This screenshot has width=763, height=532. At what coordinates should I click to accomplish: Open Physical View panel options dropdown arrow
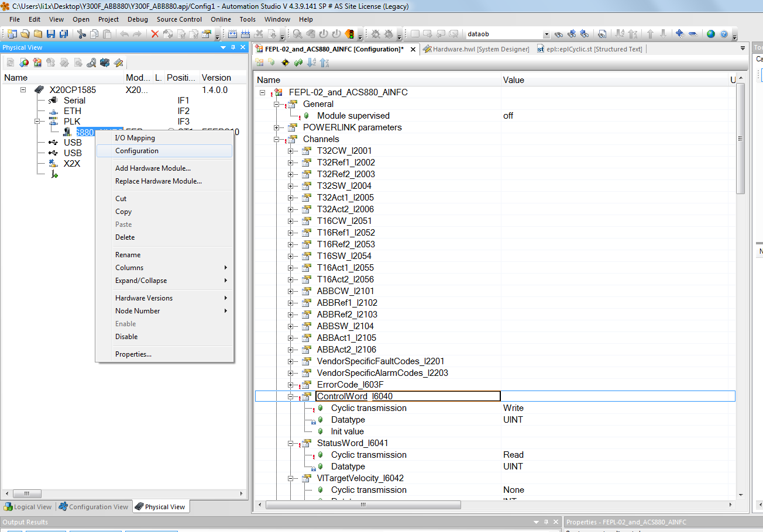tap(223, 47)
